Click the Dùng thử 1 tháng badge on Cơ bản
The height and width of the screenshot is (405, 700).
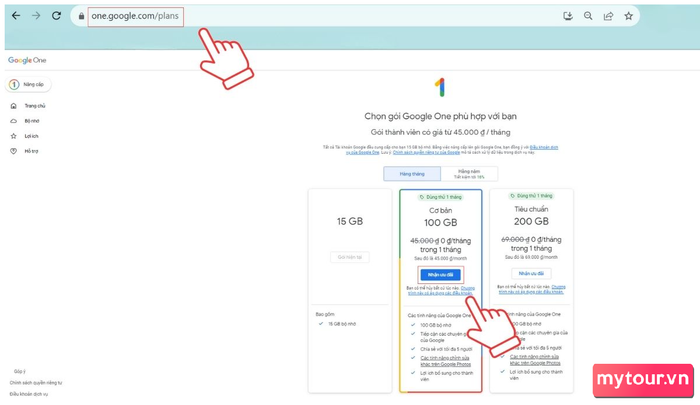pyautogui.click(x=441, y=197)
